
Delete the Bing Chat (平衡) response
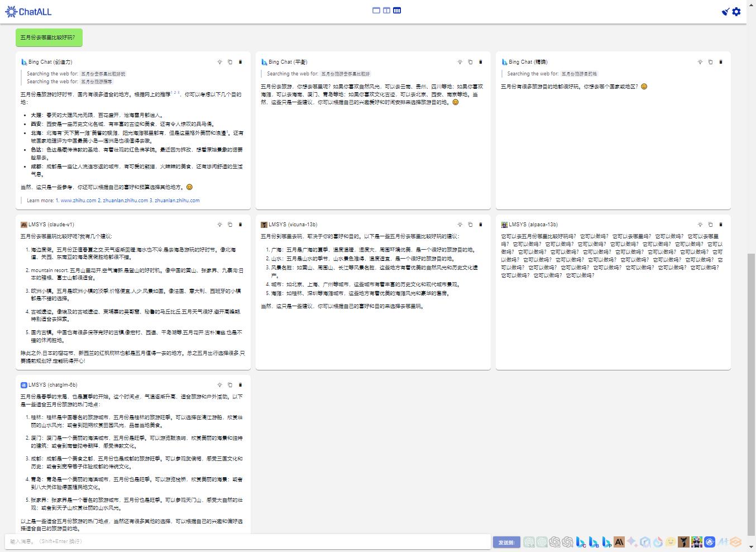tap(481, 62)
